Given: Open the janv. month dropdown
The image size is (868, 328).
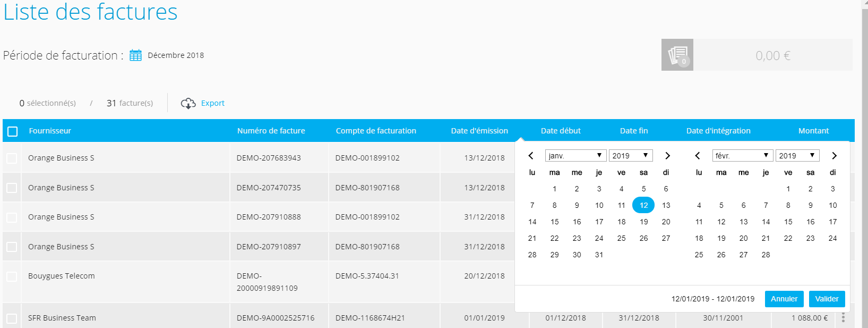Looking at the screenshot, I should (575, 156).
